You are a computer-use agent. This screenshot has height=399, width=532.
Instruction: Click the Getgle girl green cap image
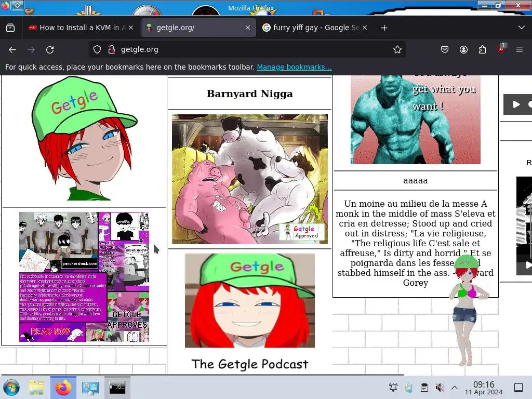click(84, 138)
